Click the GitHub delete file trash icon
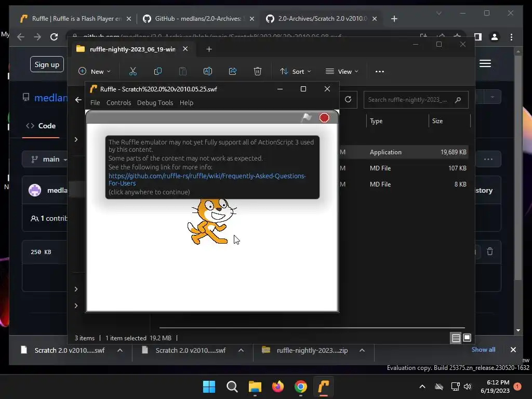 tap(490, 251)
